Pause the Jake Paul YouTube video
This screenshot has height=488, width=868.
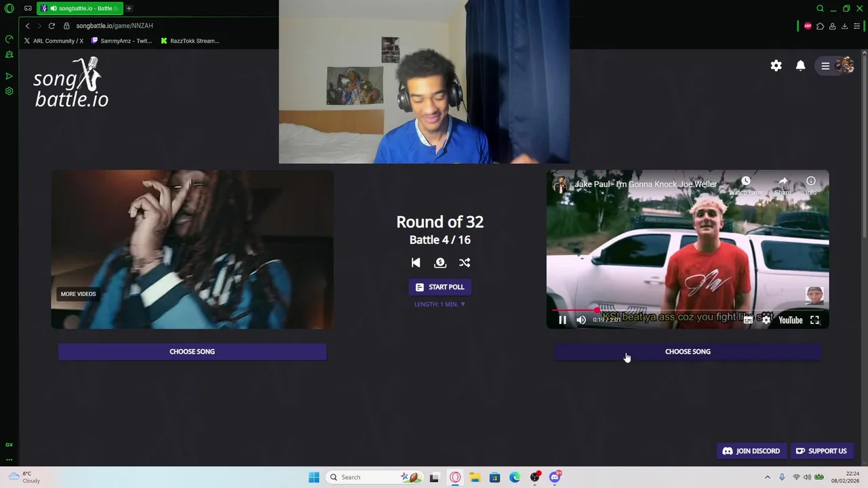(x=562, y=320)
